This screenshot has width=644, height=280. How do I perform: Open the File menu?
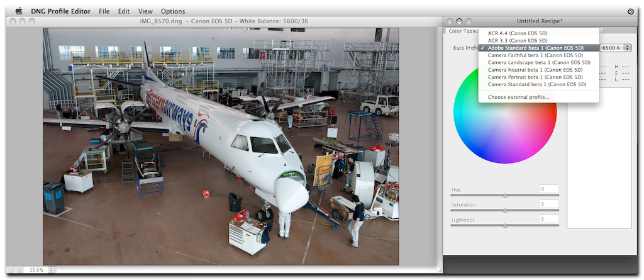(104, 11)
